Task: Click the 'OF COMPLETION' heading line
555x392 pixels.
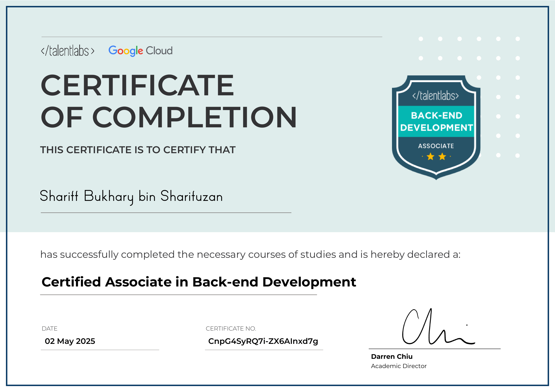Action: point(169,117)
